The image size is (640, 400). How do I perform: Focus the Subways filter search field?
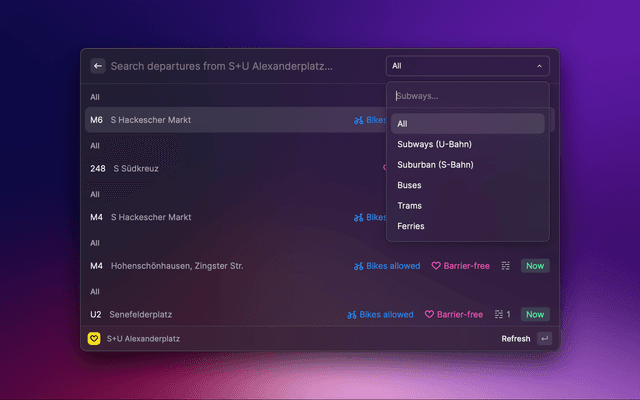pyautogui.click(x=467, y=97)
